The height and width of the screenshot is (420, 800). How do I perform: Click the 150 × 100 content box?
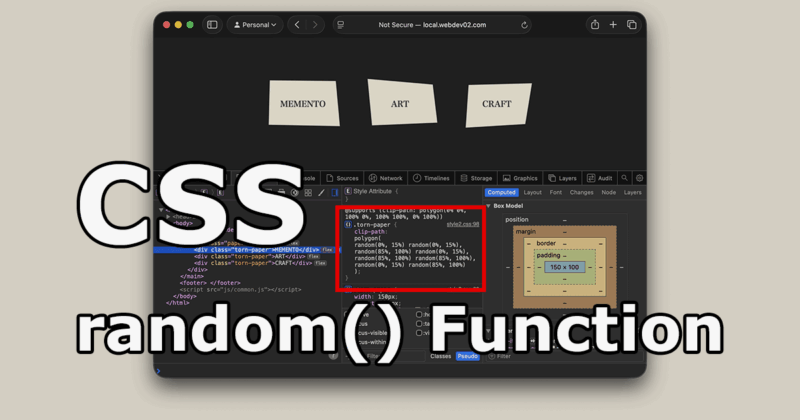click(x=564, y=267)
